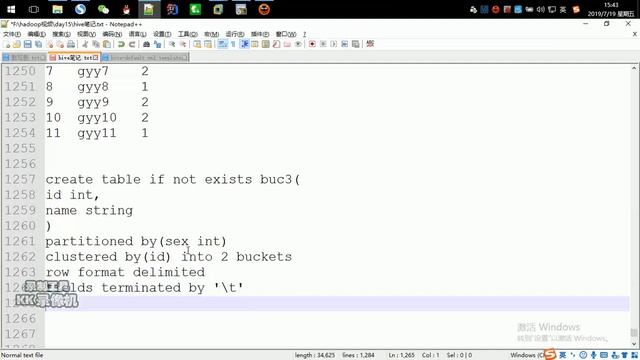Toggle synchronized vertical scrolling
The width and height of the screenshot is (640, 360).
(197, 44)
